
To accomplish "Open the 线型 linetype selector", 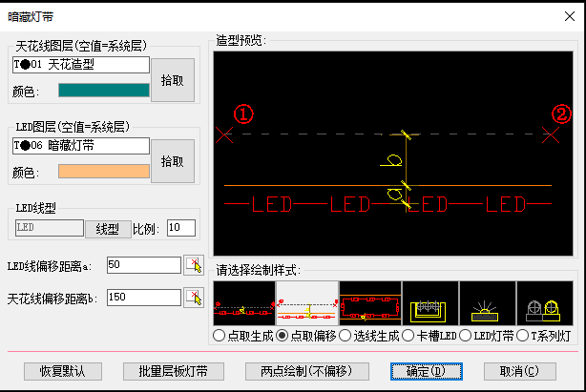I will [107, 229].
